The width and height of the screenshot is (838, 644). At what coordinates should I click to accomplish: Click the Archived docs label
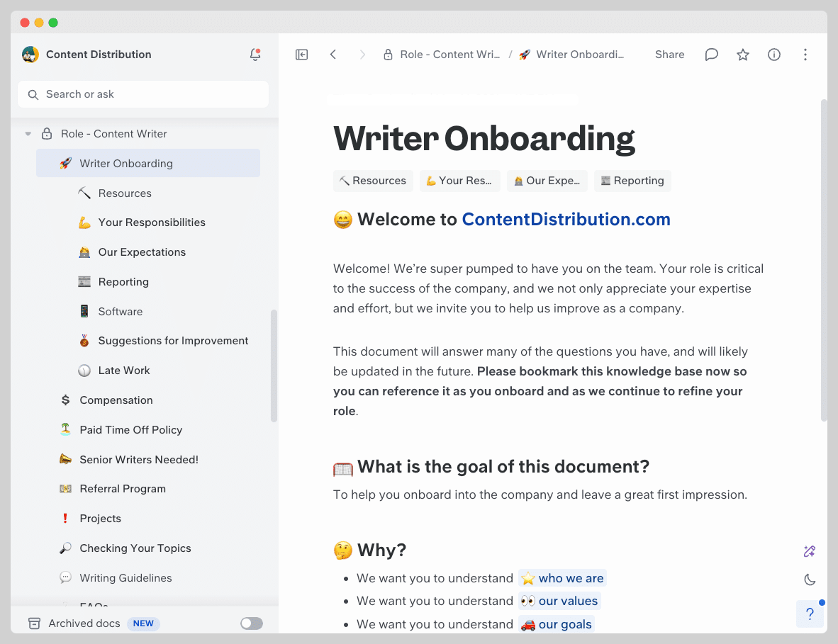point(84,623)
